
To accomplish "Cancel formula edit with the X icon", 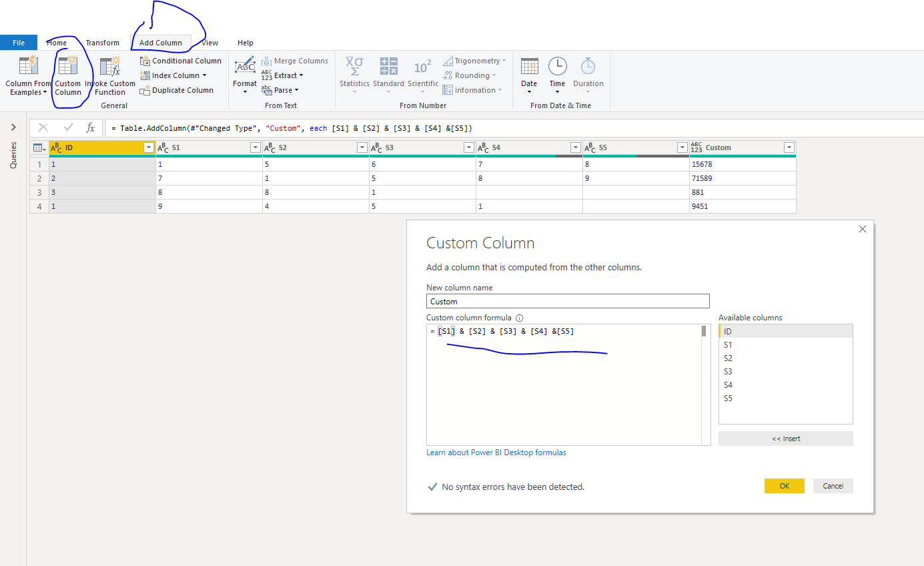I will tap(43, 127).
